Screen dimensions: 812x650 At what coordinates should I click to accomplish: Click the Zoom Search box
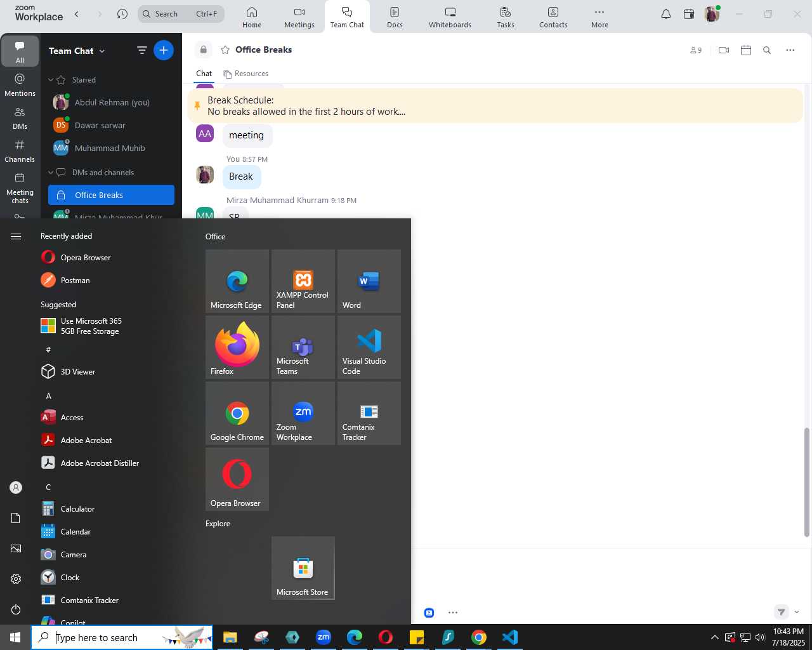point(181,14)
